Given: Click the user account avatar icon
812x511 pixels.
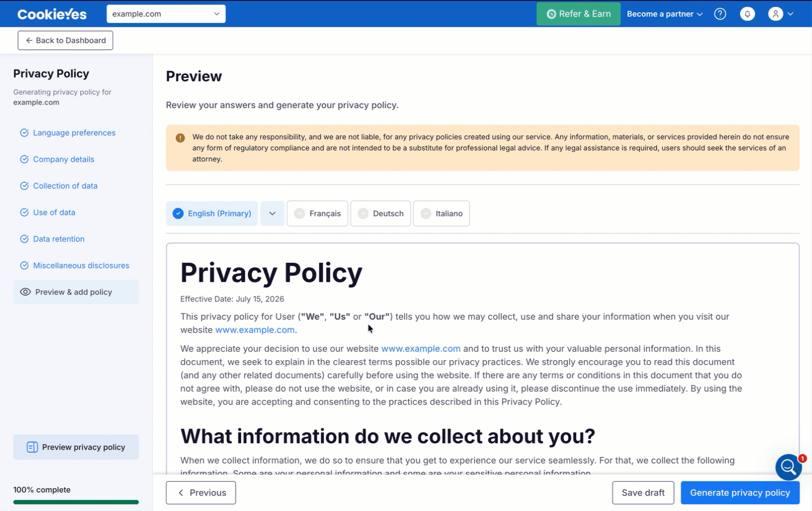Looking at the screenshot, I should tap(775, 14).
